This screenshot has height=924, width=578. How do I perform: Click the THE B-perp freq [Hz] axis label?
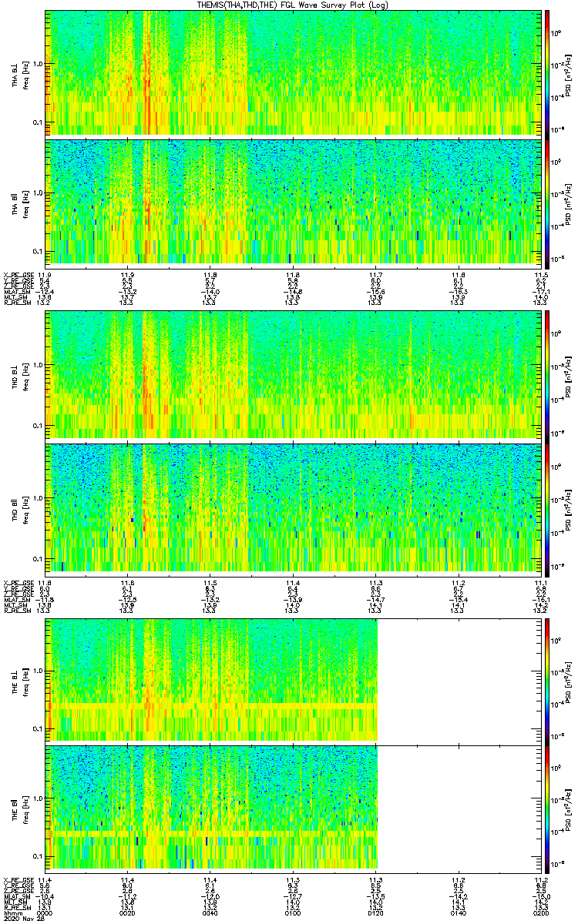[25, 681]
